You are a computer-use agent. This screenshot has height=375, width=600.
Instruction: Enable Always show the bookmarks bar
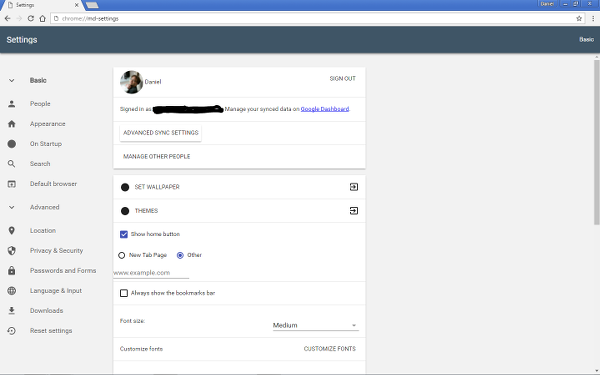tap(124, 293)
